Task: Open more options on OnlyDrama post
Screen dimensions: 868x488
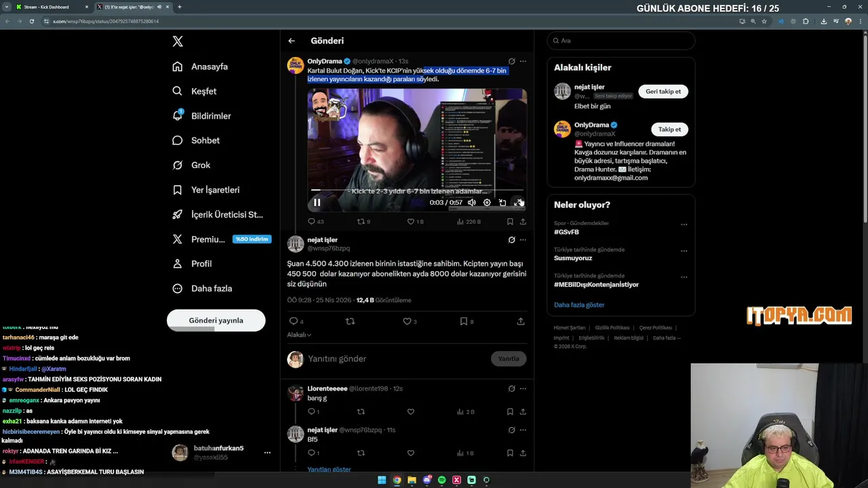Action: (x=523, y=61)
